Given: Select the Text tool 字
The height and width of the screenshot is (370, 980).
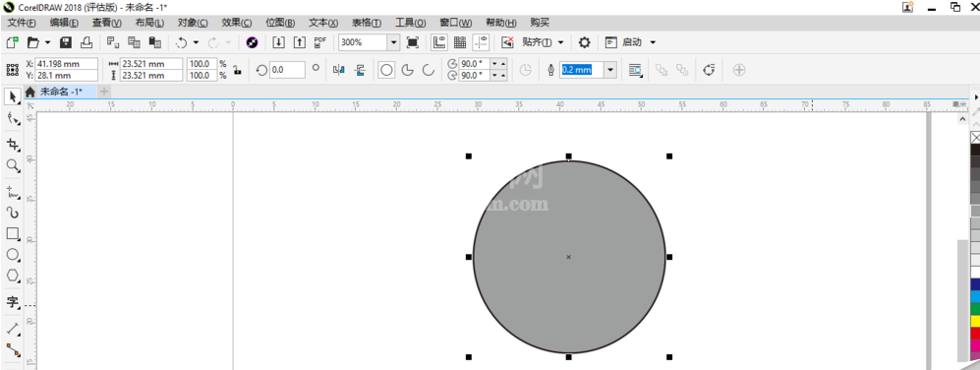Looking at the screenshot, I should (13, 302).
